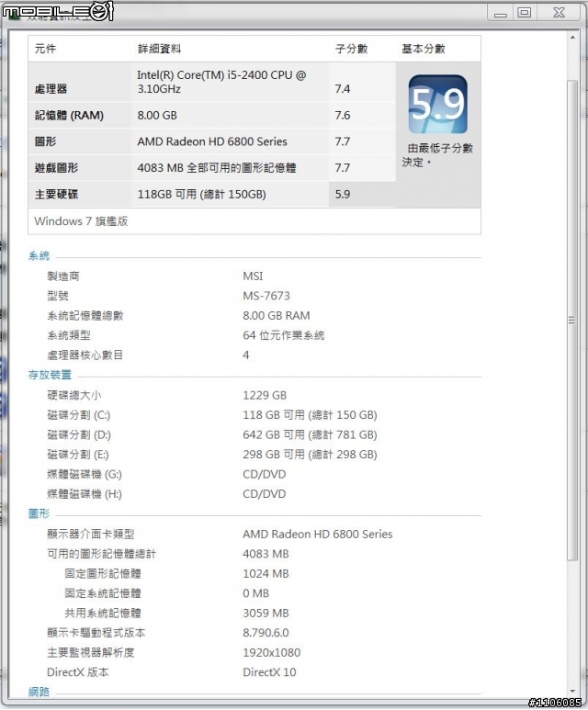Click the MSI manufacturer value
The height and width of the screenshot is (710, 588).
click(253, 276)
